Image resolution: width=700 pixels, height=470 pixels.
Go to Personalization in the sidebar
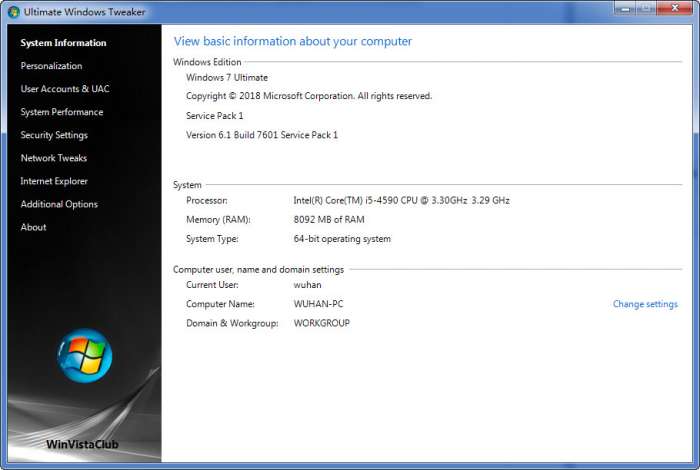click(x=51, y=66)
